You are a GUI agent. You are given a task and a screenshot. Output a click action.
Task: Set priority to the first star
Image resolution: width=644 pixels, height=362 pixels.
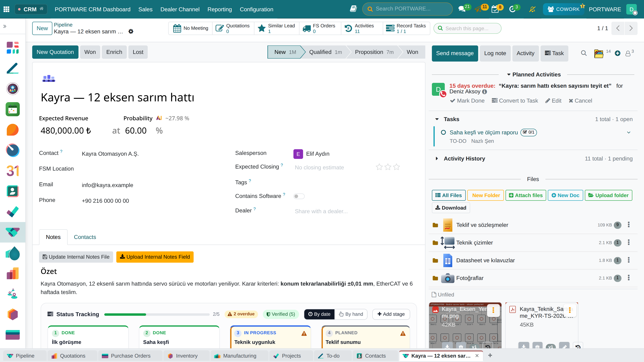(x=379, y=167)
